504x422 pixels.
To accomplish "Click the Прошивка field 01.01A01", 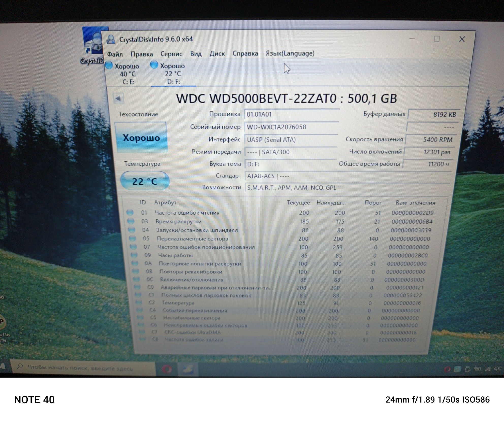I will pos(292,114).
